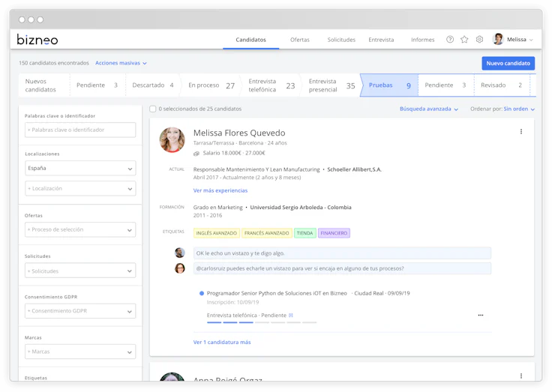Switch to the Ofertas tab
Viewport: 552px width, 392px height.
[x=300, y=40]
